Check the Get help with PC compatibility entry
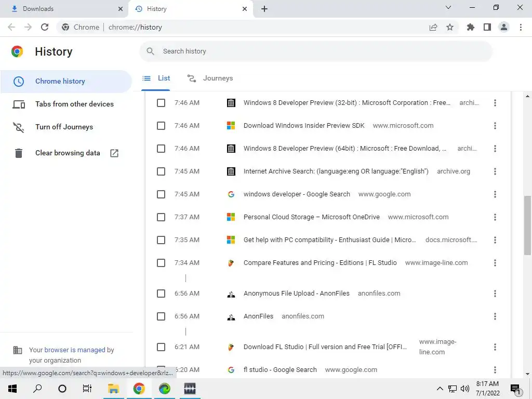532x399 pixels. pyautogui.click(x=161, y=240)
